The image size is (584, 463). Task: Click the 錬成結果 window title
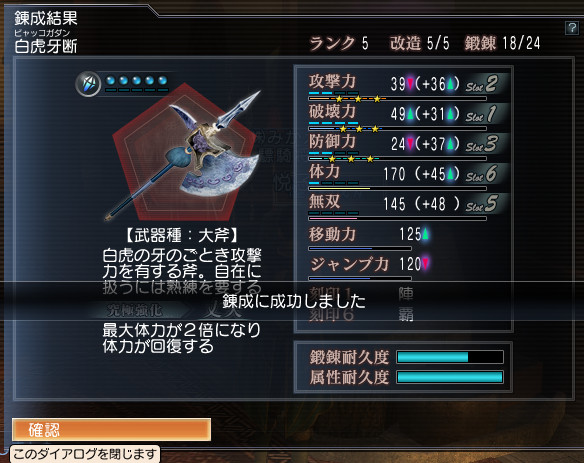(46, 18)
